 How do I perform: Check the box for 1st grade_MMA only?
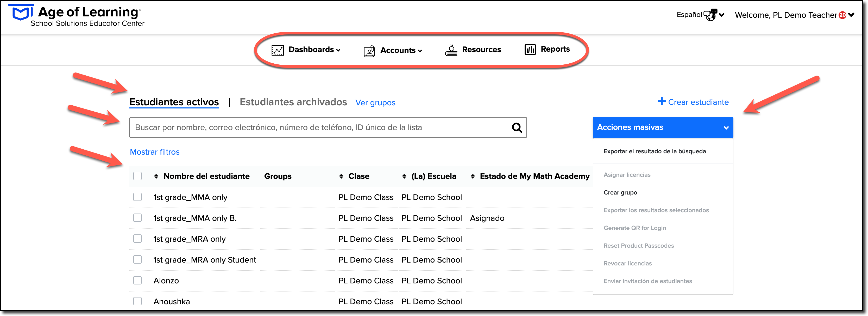[137, 197]
